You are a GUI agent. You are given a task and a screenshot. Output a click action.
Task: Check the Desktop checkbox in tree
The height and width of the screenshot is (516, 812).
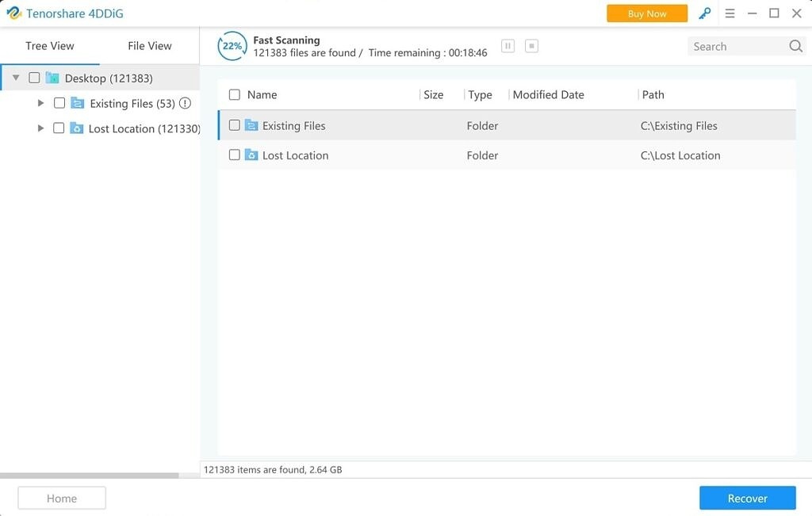click(x=34, y=78)
